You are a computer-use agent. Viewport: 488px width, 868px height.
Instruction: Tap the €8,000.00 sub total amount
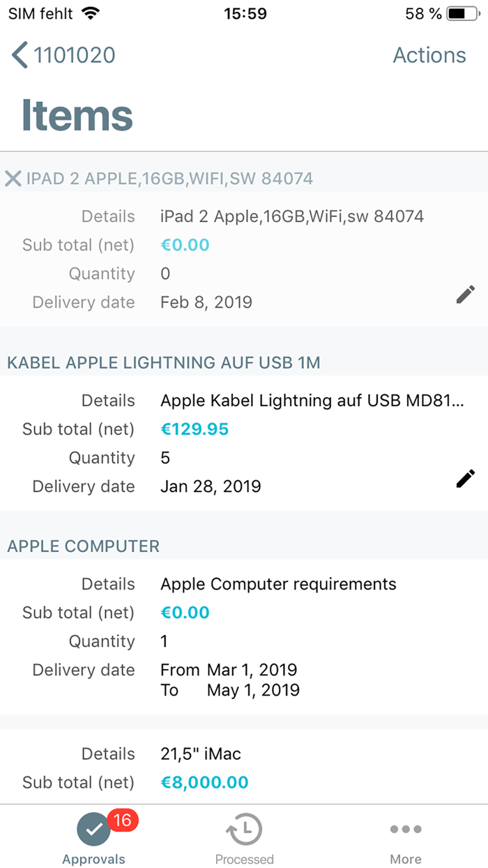click(x=204, y=782)
